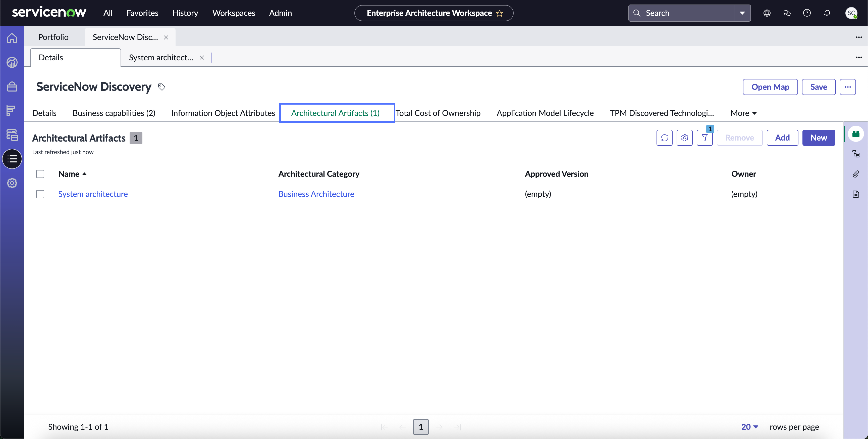This screenshot has width=868, height=439.
Task: Open the Admin menu
Action: (x=280, y=13)
